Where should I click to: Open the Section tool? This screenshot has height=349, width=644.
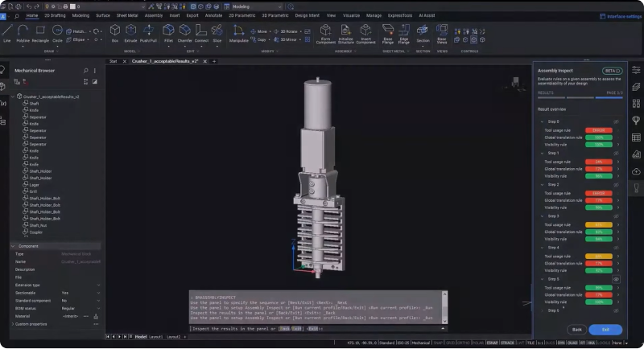point(423,33)
